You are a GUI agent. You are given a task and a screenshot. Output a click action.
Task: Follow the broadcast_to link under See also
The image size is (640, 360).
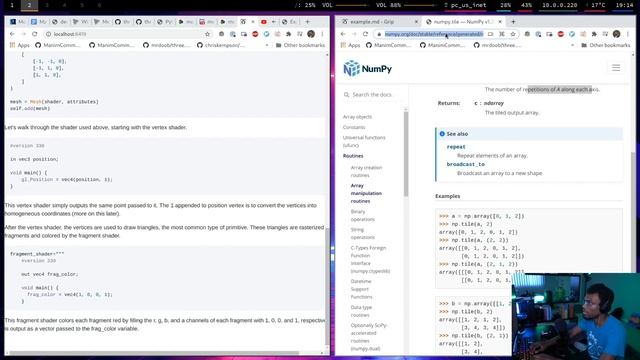pyautogui.click(x=466, y=164)
